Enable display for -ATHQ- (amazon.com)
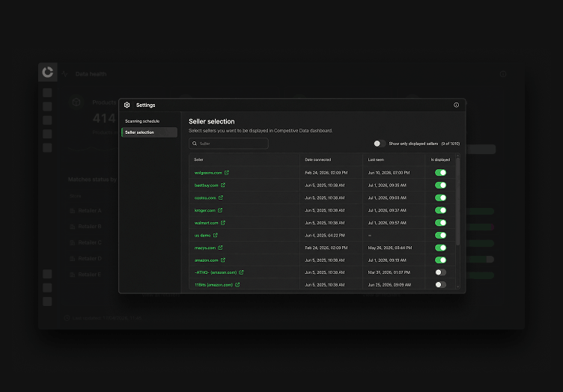This screenshot has width=563, height=392. tap(440, 272)
